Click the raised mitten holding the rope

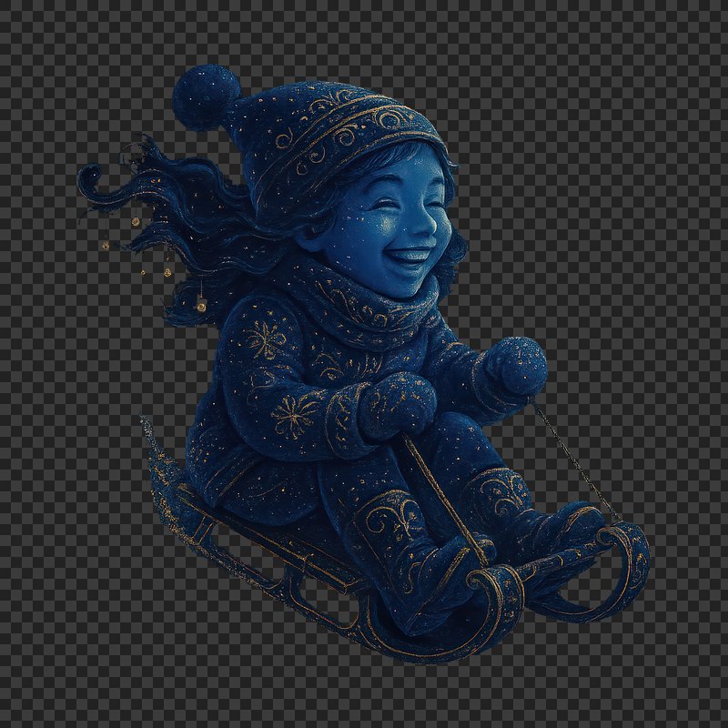point(514,365)
